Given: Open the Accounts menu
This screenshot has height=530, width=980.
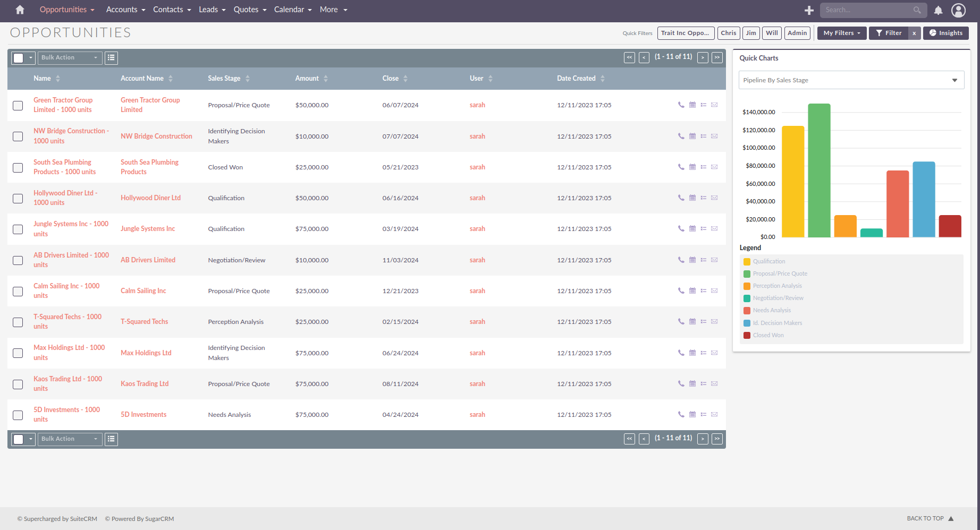Looking at the screenshot, I should (125, 10).
